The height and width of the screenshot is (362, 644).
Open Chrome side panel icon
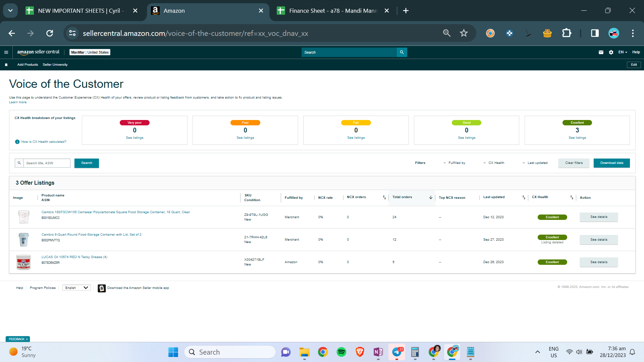(595, 33)
